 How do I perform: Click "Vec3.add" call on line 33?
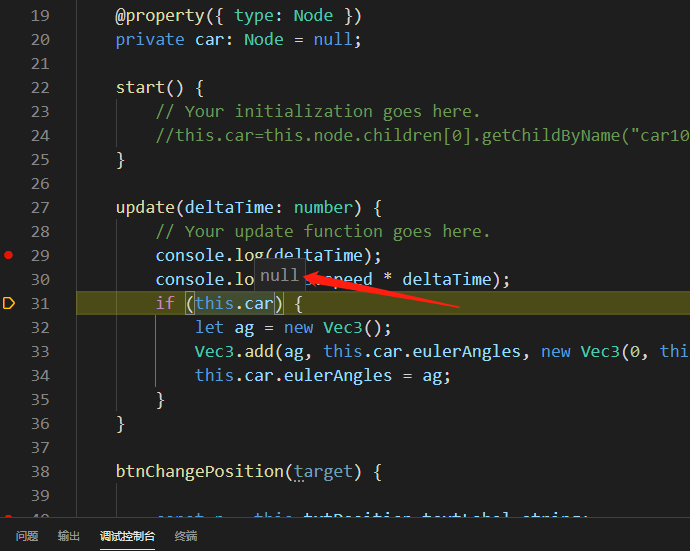234,351
